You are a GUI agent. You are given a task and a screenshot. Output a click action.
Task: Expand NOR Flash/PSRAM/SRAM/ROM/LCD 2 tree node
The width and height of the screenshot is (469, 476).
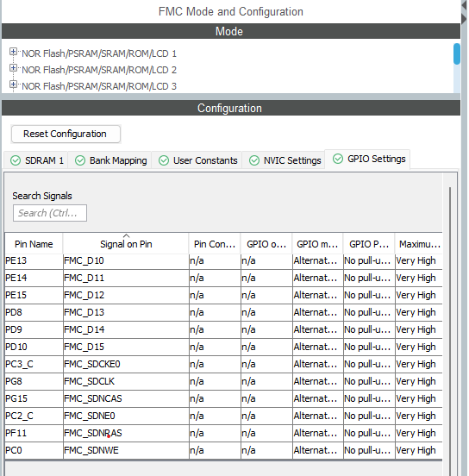click(x=13, y=68)
